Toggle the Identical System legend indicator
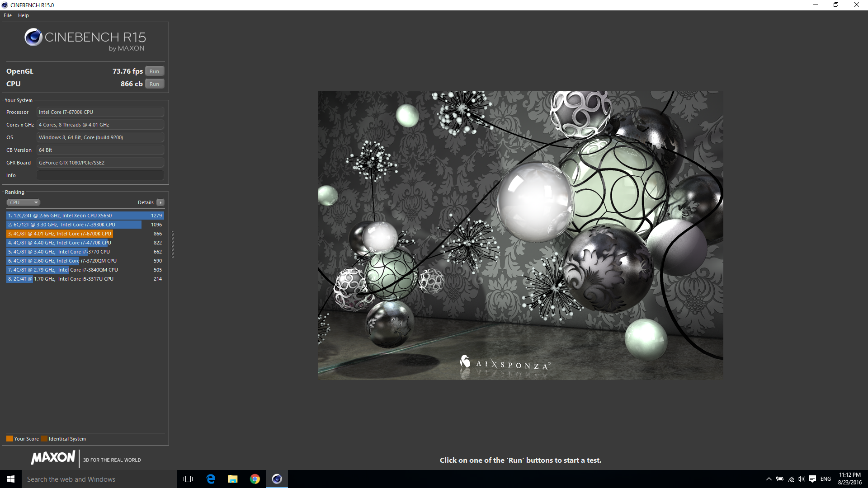Image resolution: width=868 pixels, height=488 pixels. (x=43, y=439)
